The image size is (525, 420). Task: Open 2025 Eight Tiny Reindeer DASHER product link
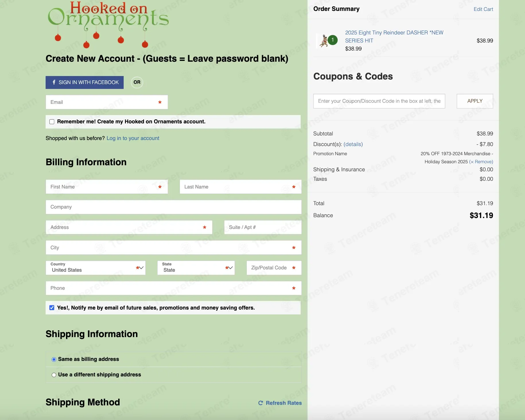394,36
